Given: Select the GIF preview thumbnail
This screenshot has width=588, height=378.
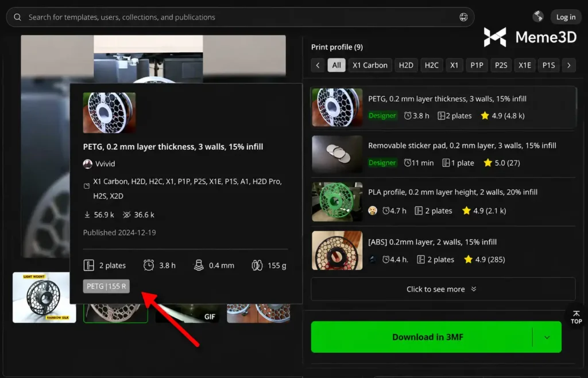Looking at the screenshot, I should (188, 313).
